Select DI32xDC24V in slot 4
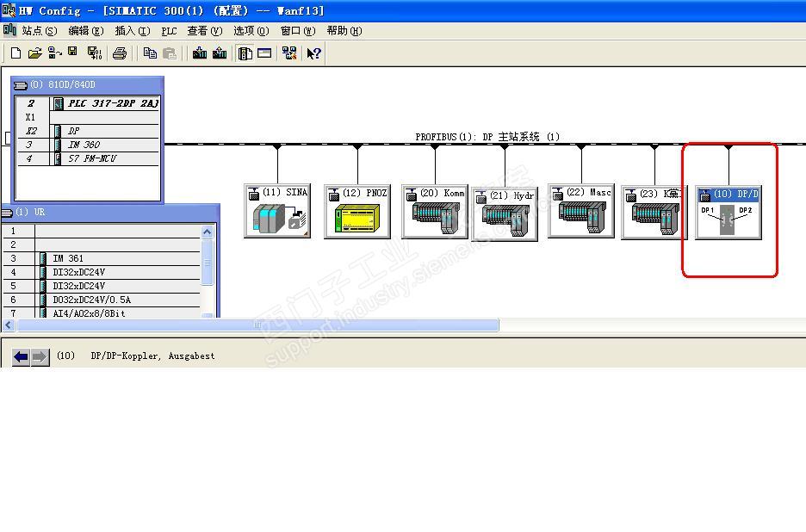 pos(102,272)
